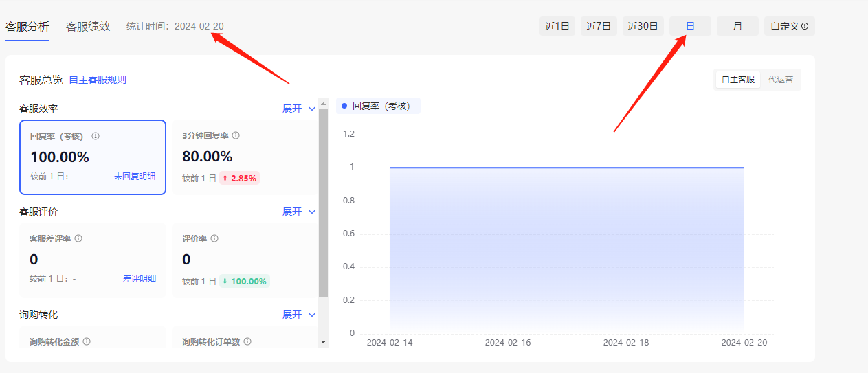This screenshot has width=868, height=373.
Task: Click the 客服总览 heading
Action: point(41,80)
